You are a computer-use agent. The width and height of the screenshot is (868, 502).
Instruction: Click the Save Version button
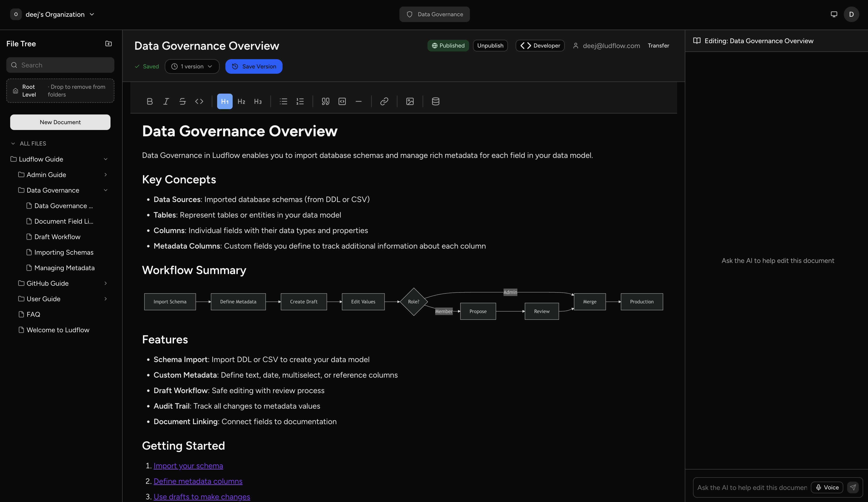click(x=254, y=66)
